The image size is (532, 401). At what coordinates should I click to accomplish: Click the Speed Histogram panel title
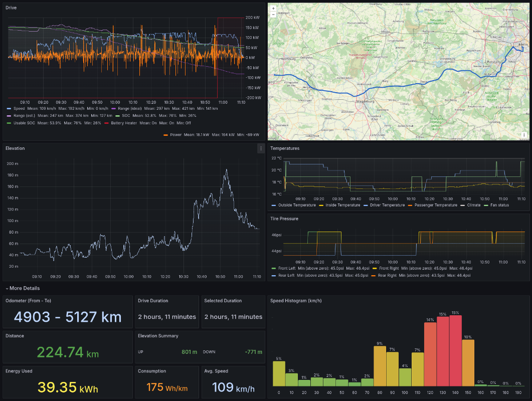point(295,301)
